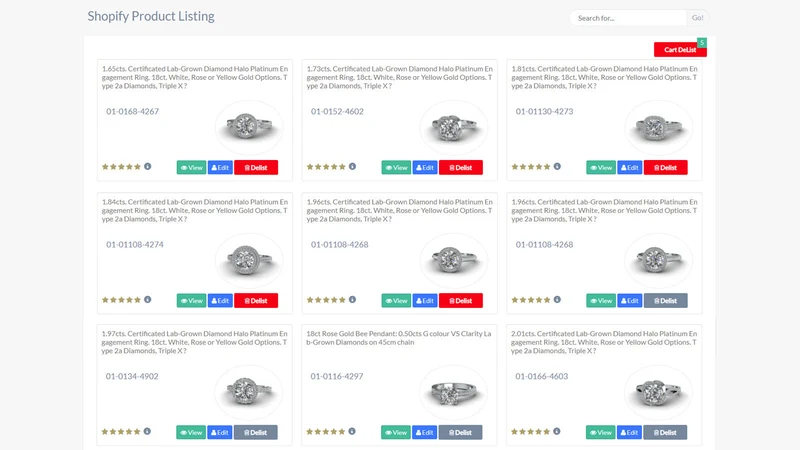Click the SKU text 01-0152-4602
Image resolution: width=800 pixels, height=450 pixels.
(x=337, y=111)
